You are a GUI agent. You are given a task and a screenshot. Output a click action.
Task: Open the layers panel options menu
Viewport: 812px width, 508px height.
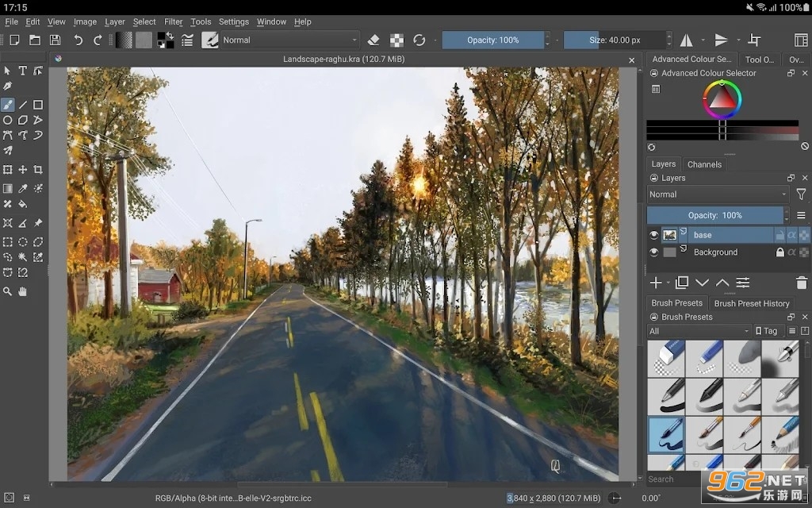(x=801, y=215)
